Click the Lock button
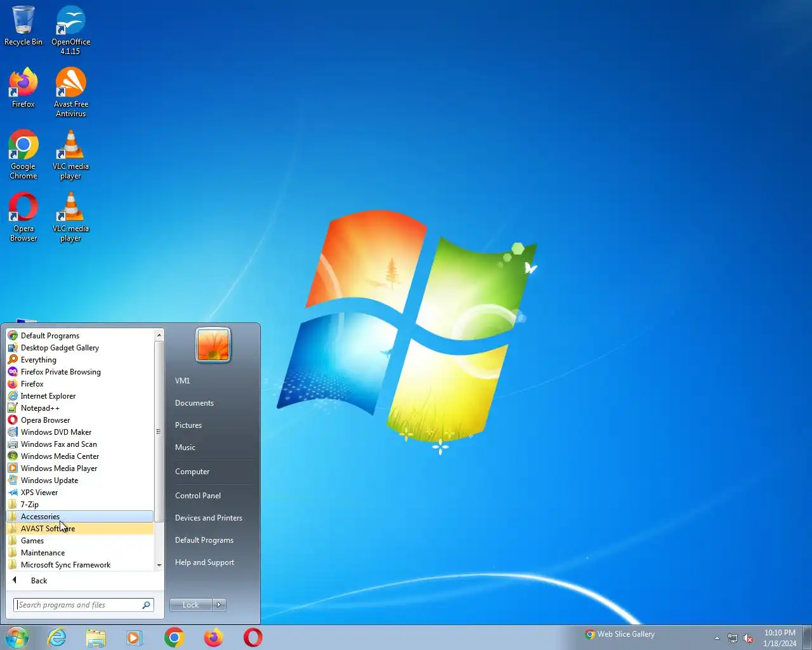 coord(191,605)
